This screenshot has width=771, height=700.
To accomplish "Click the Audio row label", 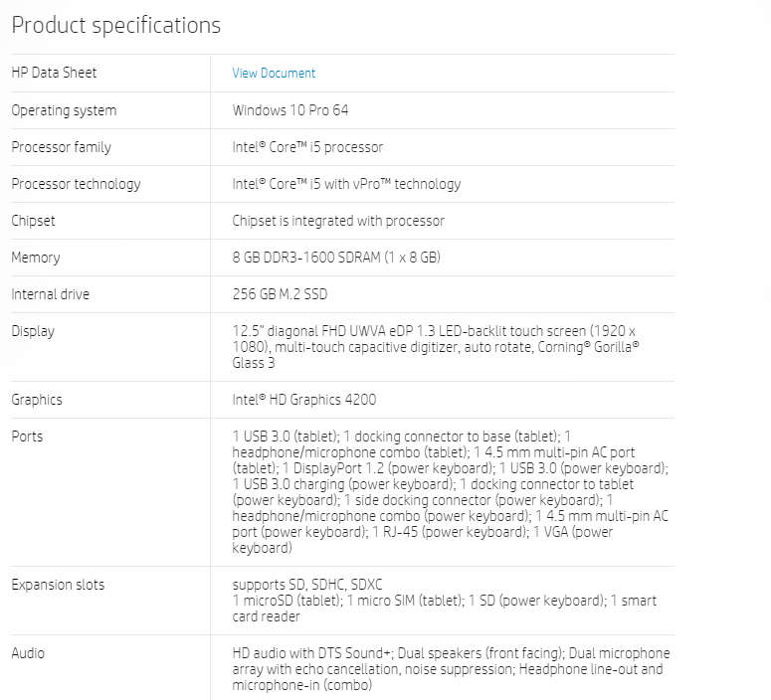I will click(x=28, y=653).
